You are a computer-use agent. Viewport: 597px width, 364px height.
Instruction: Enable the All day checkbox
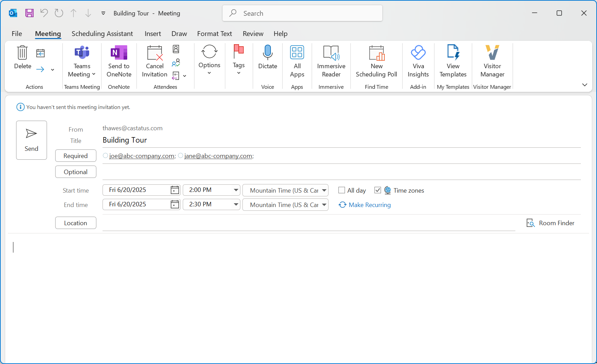click(x=342, y=190)
